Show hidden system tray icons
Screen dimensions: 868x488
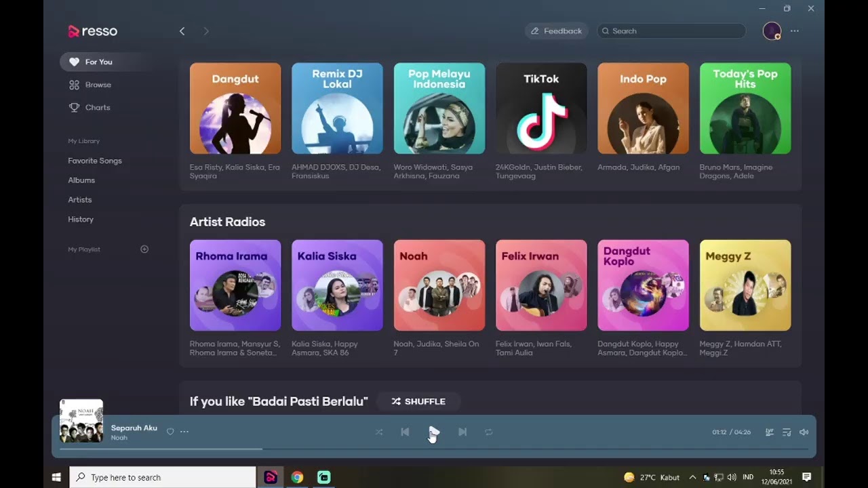692,477
